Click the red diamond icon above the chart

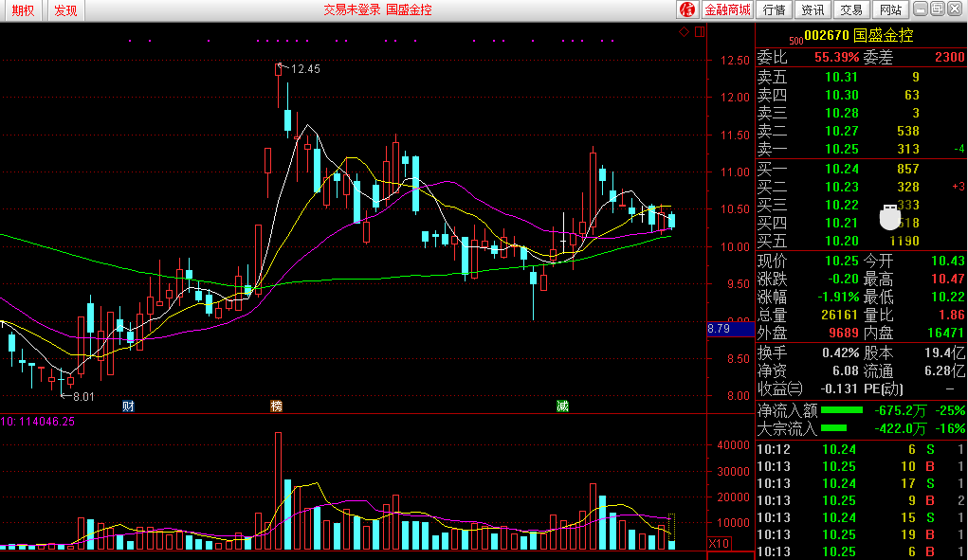click(684, 31)
